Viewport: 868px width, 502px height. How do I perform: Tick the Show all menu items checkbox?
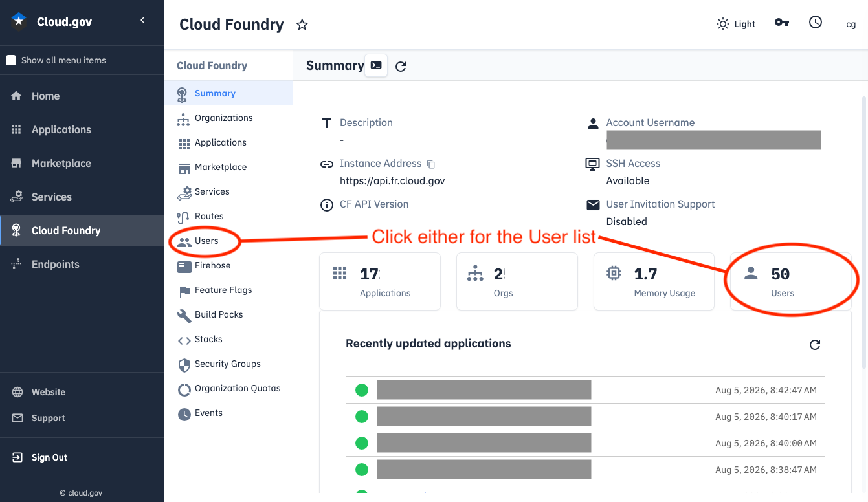click(x=11, y=60)
